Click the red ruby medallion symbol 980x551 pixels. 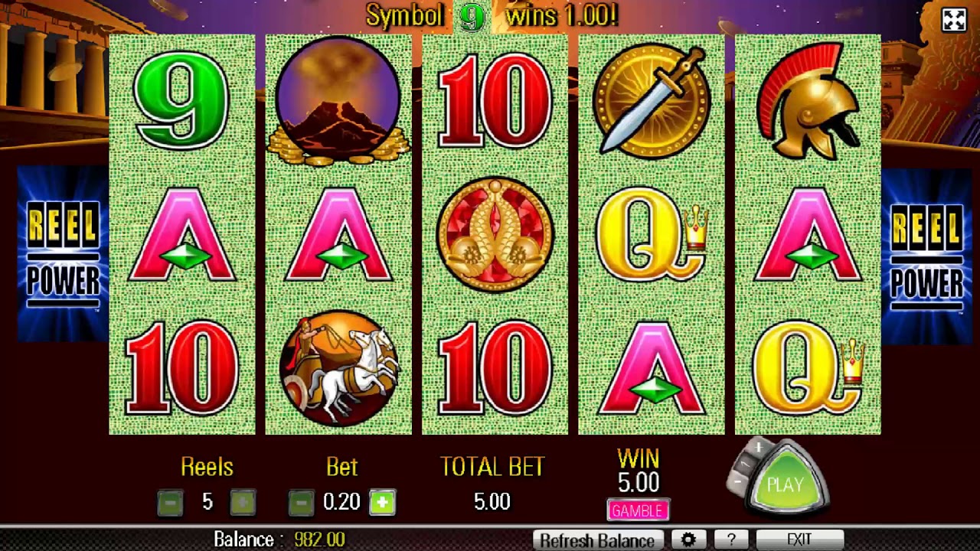tap(495, 234)
